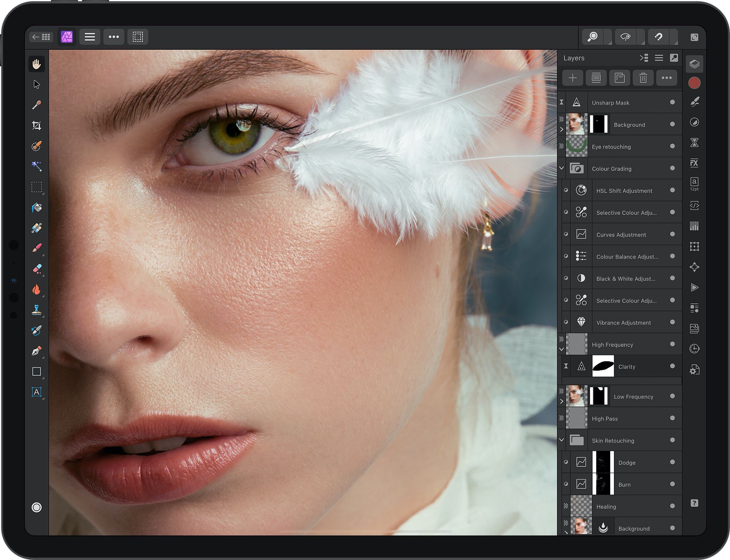
Task: Click the group layers button
Action: tap(620, 78)
